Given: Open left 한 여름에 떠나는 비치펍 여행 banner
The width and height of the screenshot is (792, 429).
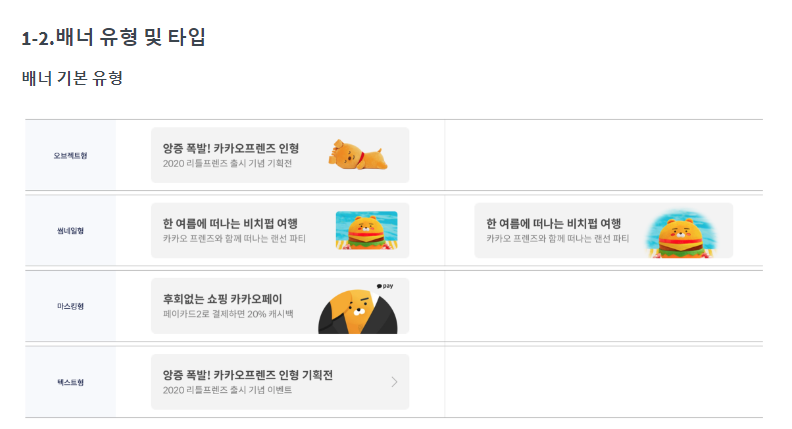Looking at the screenshot, I should tap(280, 230).
